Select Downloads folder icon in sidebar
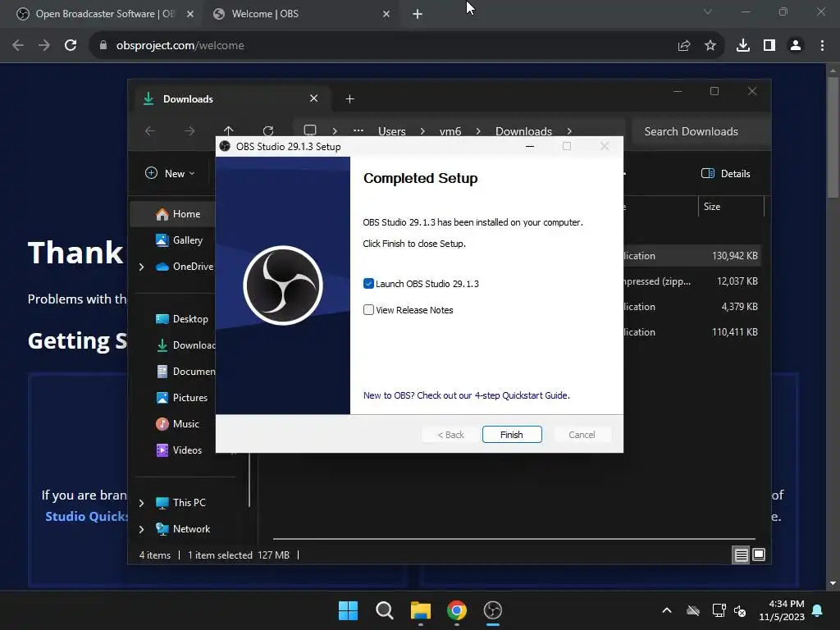 [x=162, y=345]
